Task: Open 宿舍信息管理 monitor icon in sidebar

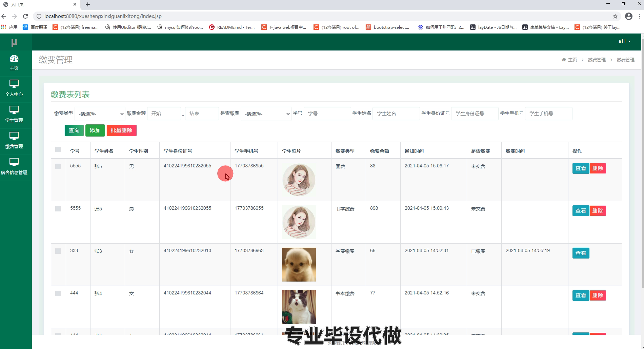Action: point(14,162)
